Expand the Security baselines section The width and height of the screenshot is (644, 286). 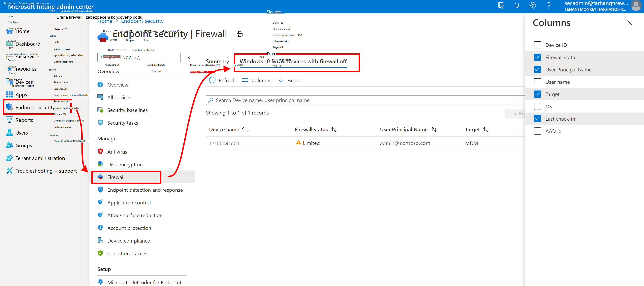tap(127, 110)
